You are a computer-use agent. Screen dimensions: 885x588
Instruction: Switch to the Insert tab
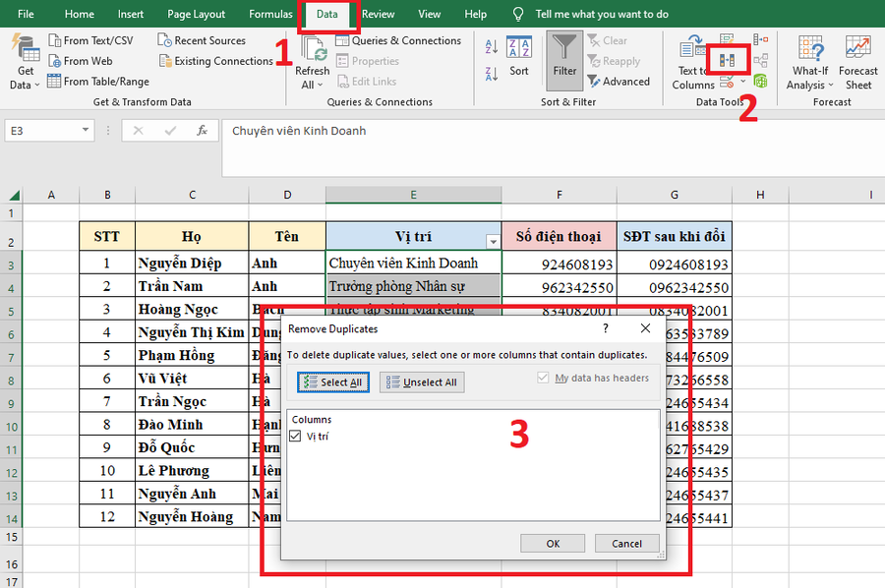point(131,14)
